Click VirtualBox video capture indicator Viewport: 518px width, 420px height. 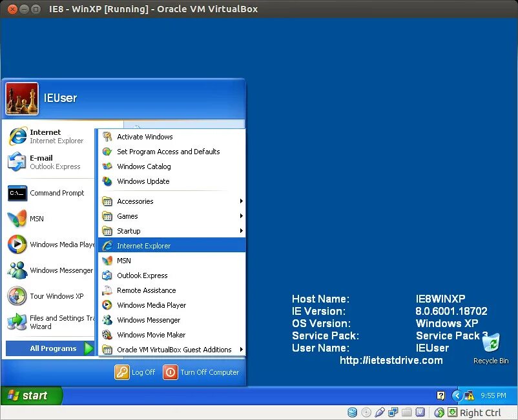point(420,412)
